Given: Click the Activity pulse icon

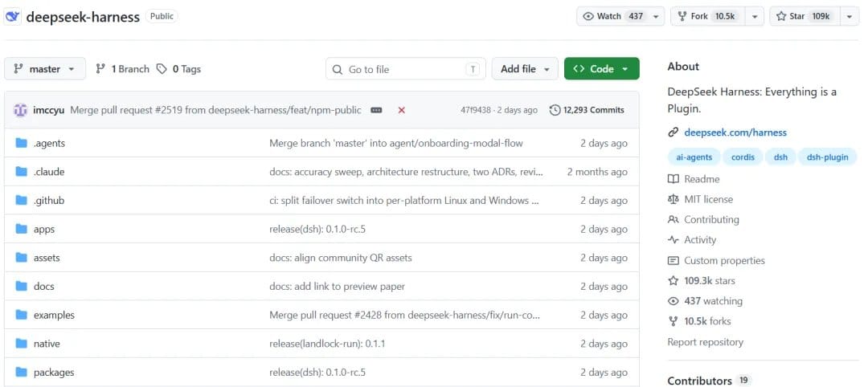Looking at the screenshot, I should click(674, 240).
